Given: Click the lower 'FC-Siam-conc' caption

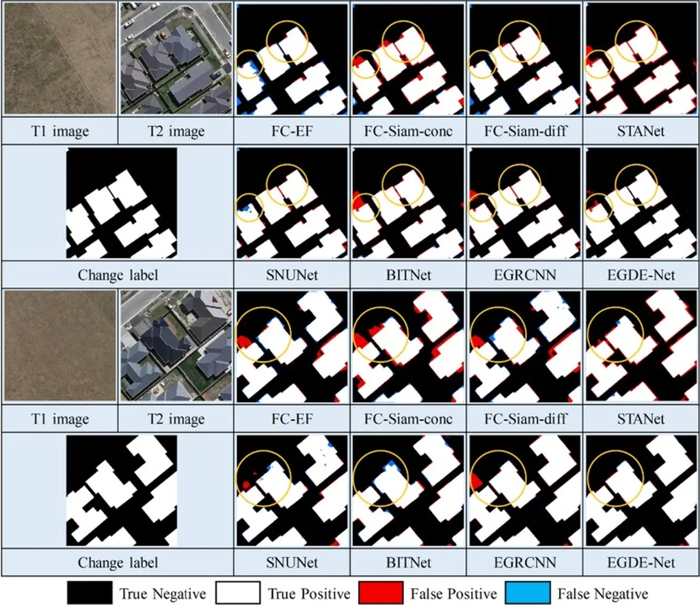Looking at the screenshot, I should pyautogui.click(x=408, y=419).
